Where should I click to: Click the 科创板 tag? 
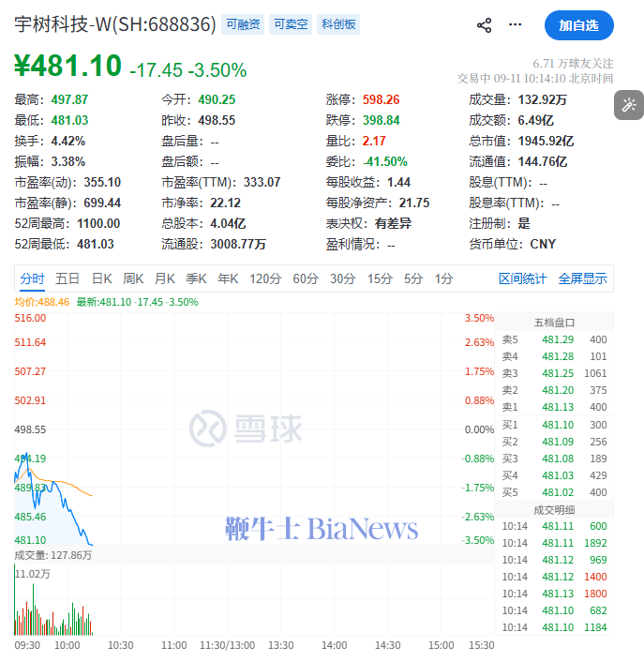338,24
